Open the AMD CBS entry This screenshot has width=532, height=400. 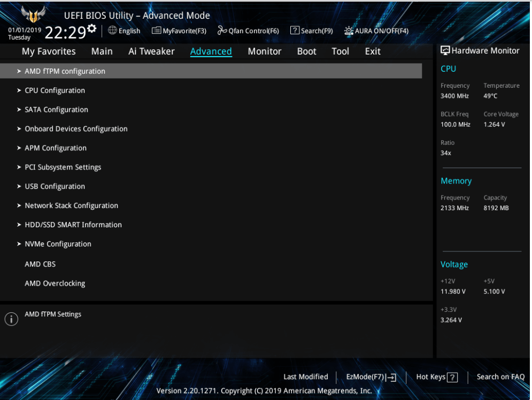click(40, 264)
